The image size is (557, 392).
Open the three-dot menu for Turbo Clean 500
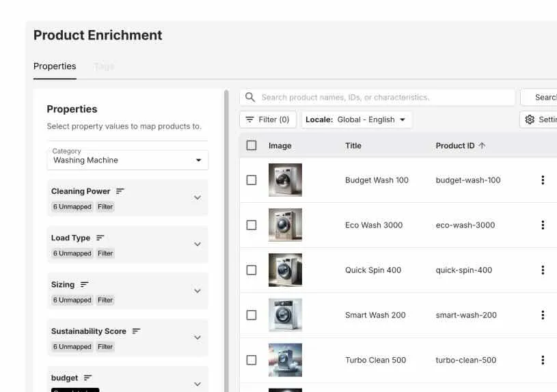coord(543,361)
